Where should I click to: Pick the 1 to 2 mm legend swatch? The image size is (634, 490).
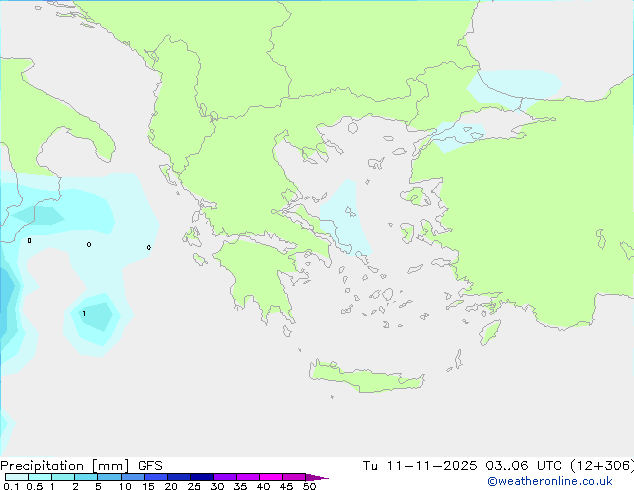pyautogui.click(x=63, y=477)
